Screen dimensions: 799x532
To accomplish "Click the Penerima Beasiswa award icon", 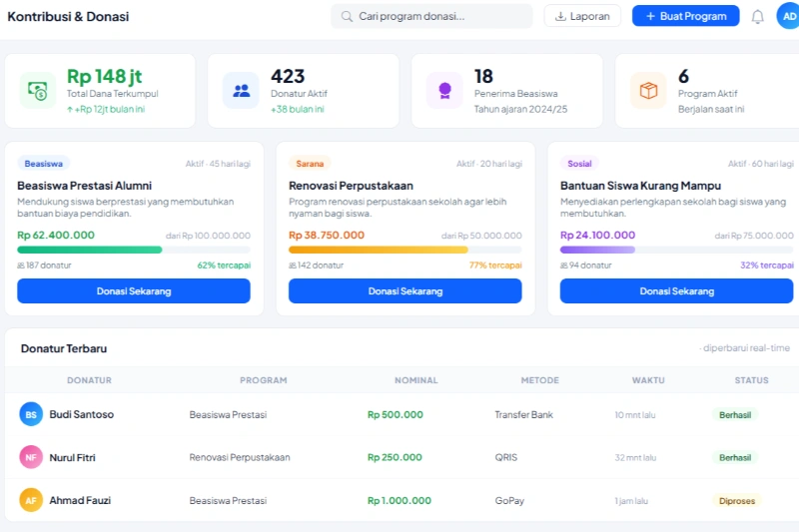I will [x=444, y=90].
